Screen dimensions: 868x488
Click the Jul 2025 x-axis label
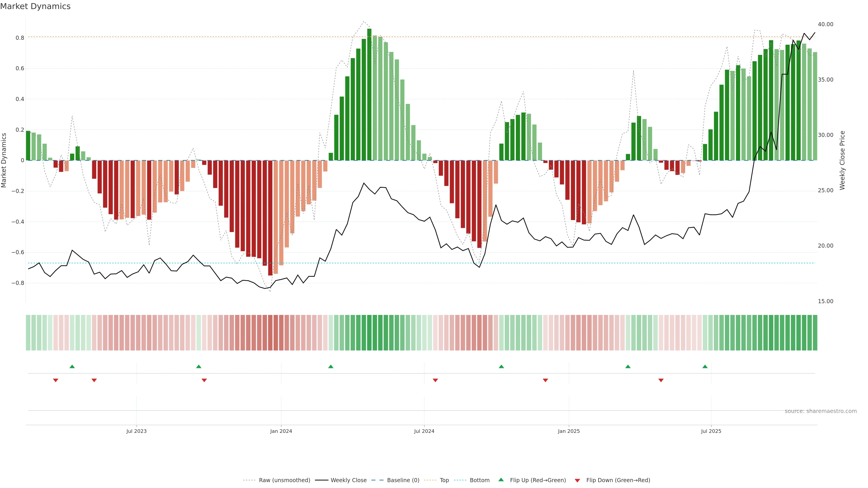711,431
